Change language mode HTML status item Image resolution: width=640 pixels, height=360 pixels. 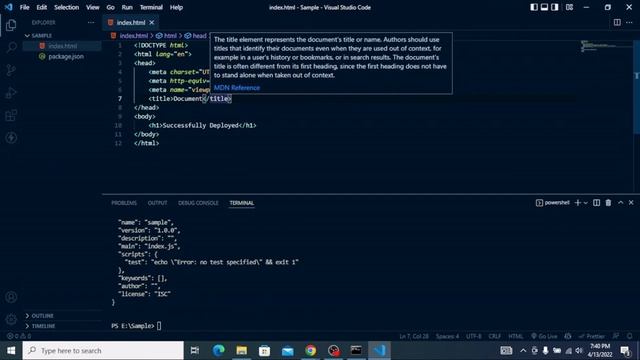tap(516, 336)
